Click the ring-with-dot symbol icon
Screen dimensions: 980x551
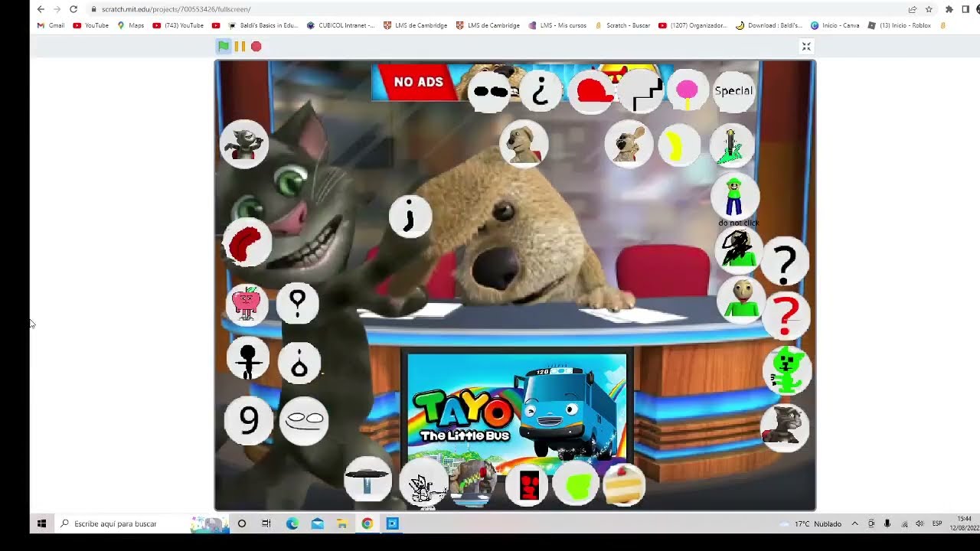click(x=299, y=362)
